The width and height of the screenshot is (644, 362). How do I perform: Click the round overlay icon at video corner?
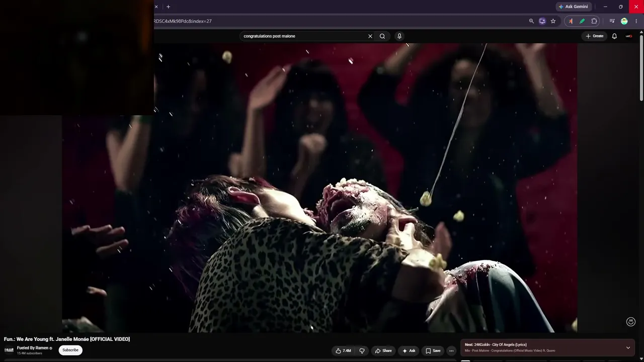(631, 322)
